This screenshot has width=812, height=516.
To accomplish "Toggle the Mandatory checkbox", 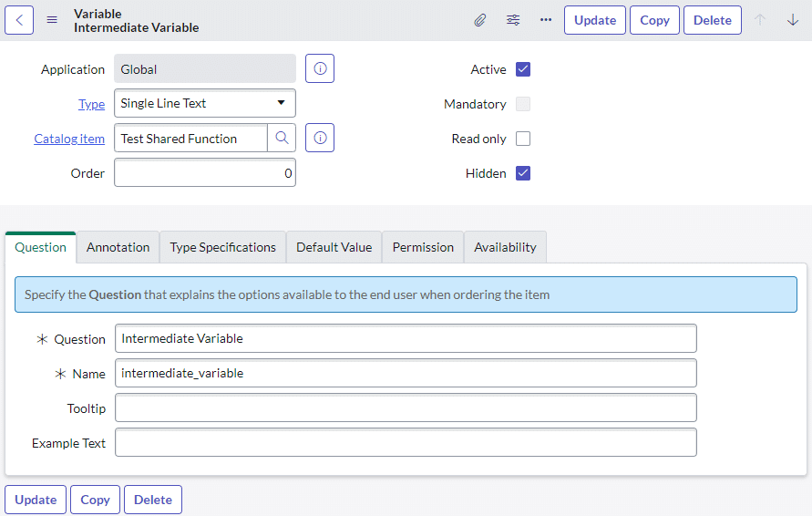I will click(523, 104).
